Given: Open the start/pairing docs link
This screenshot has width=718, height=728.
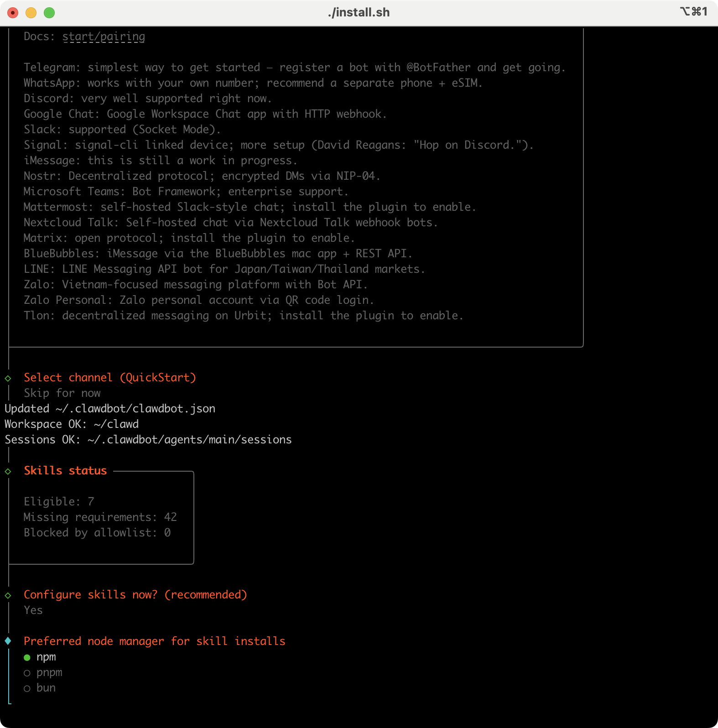Looking at the screenshot, I should pyautogui.click(x=104, y=36).
